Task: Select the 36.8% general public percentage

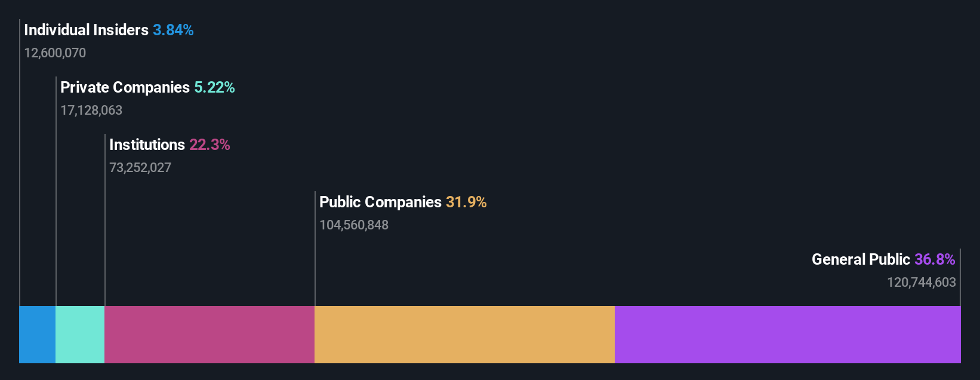Action: point(935,259)
